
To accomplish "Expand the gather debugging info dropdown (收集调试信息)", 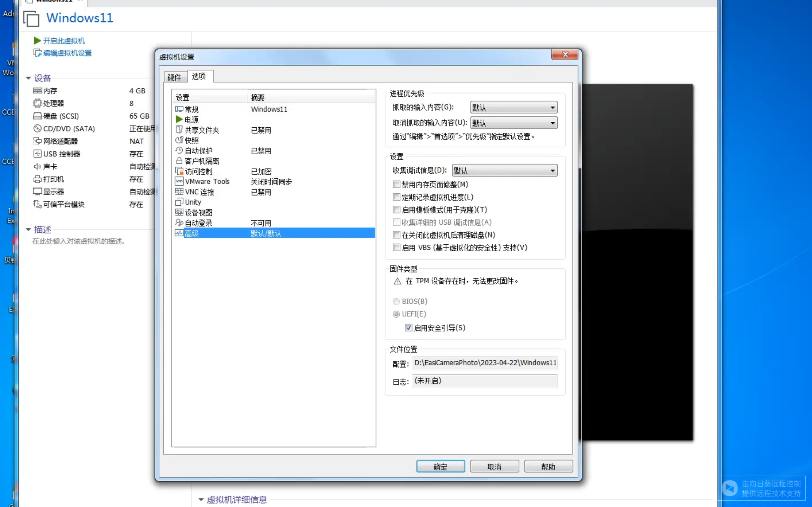I will click(x=504, y=171).
